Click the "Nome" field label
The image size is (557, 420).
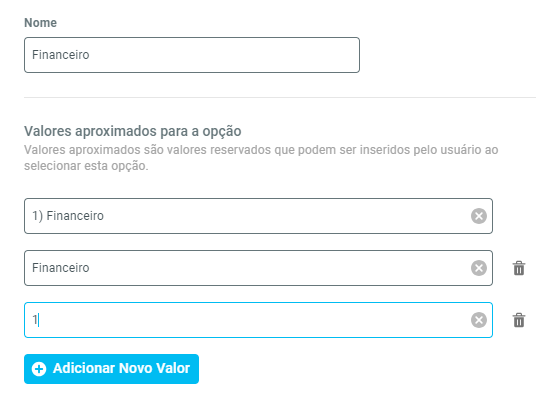coord(40,23)
